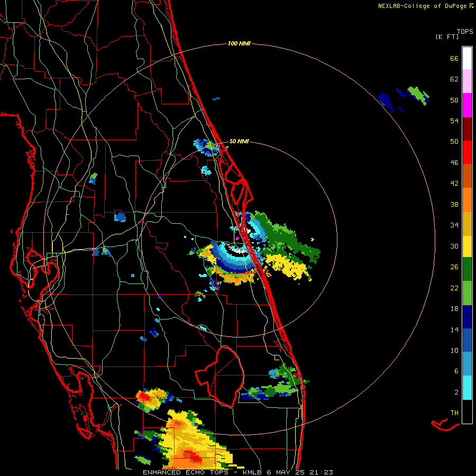Click the legend value "10"
476x476 pixels.
click(454, 350)
